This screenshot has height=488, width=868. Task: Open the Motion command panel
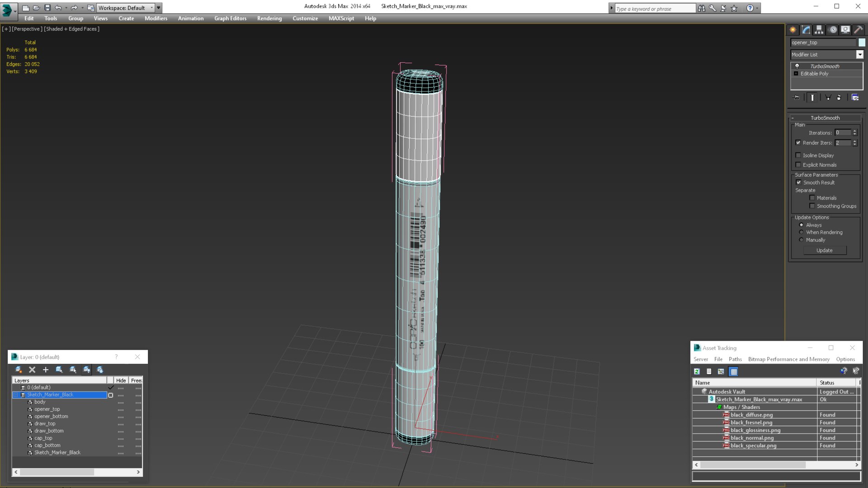tap(833, 30)
